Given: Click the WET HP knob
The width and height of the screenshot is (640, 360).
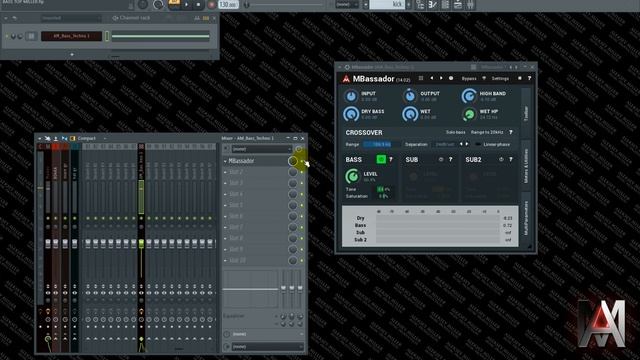Looking at the screenshot, I should pyautogui.click(x=469, y=114).
